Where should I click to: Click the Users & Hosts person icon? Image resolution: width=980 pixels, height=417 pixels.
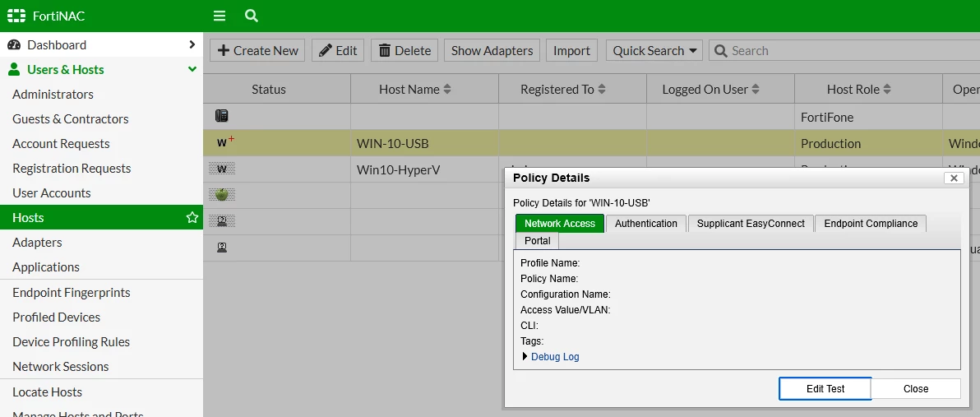point(14,69)
